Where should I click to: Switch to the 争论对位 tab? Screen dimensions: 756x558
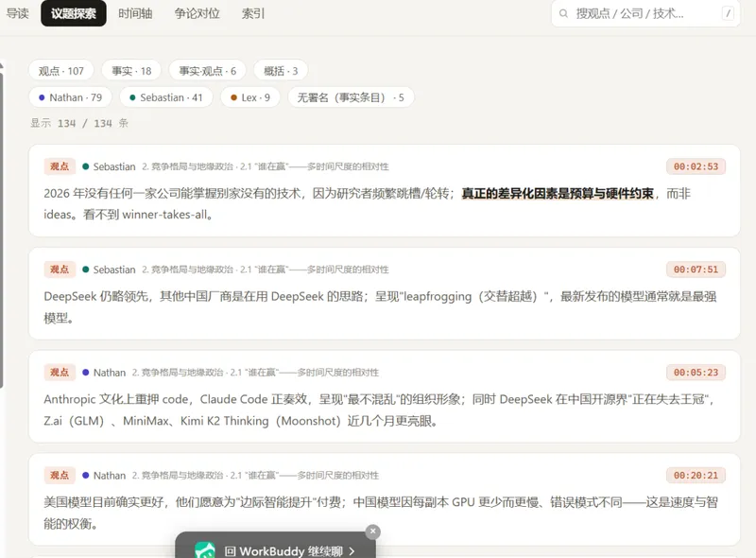[x=198, y=13]
